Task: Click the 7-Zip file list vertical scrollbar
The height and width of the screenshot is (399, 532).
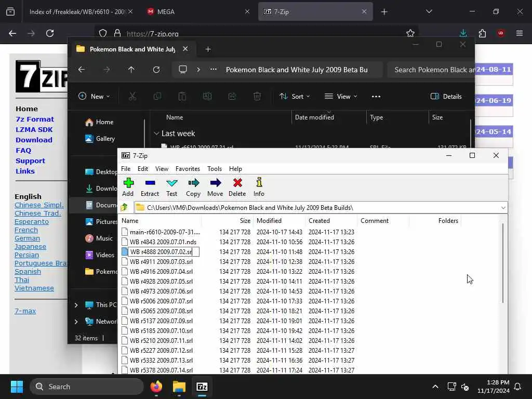Action: pos(503,263)
